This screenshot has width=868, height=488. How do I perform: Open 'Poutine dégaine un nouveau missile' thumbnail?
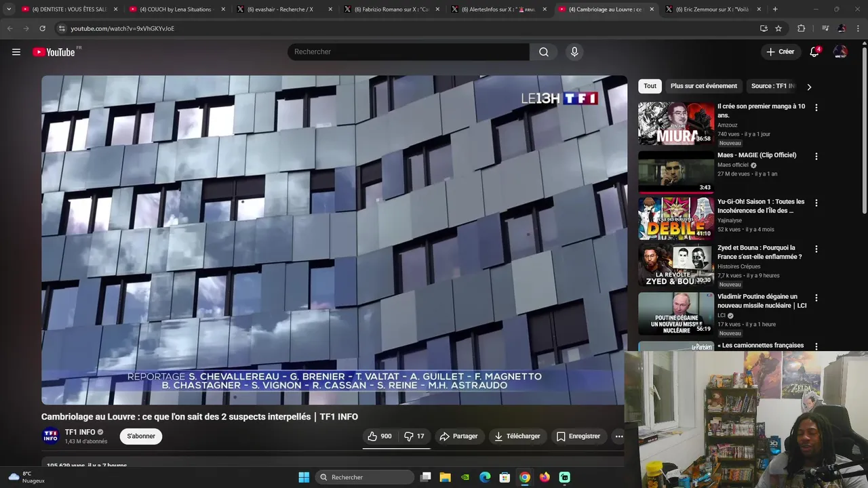[x=675, y=314]
